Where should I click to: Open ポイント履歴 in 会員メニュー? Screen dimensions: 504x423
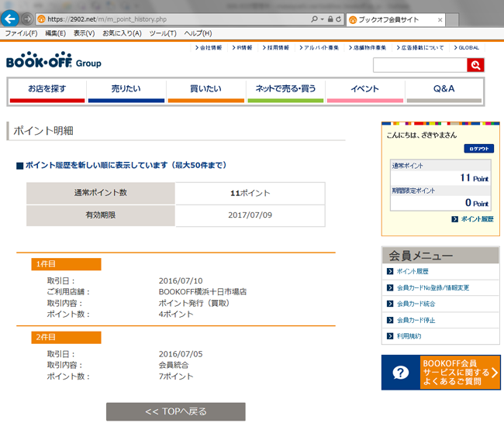(413, 271)
